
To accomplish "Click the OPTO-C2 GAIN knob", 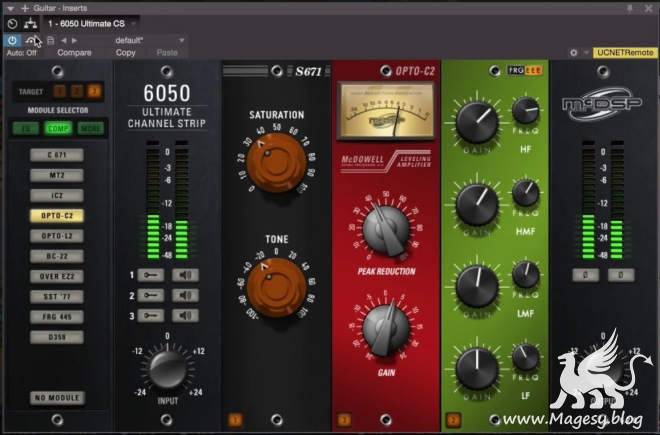I will (x=386, y=329).
